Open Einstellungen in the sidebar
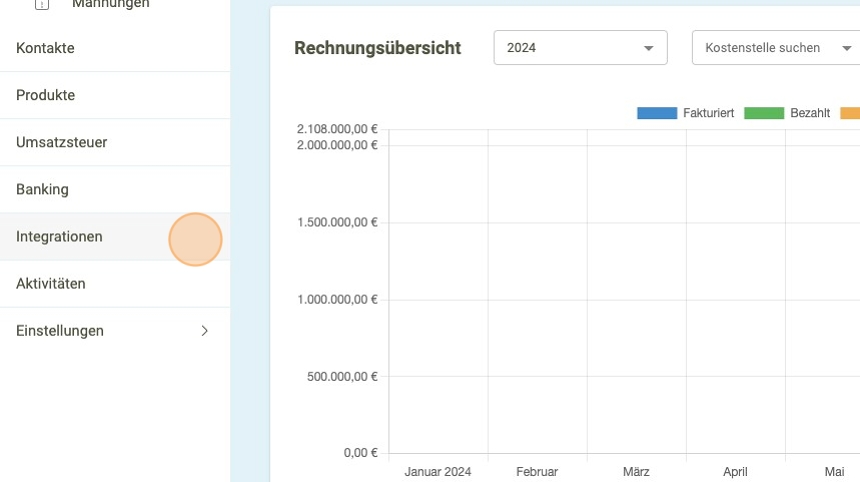This screenshot has height=482, width=860. 115,331
